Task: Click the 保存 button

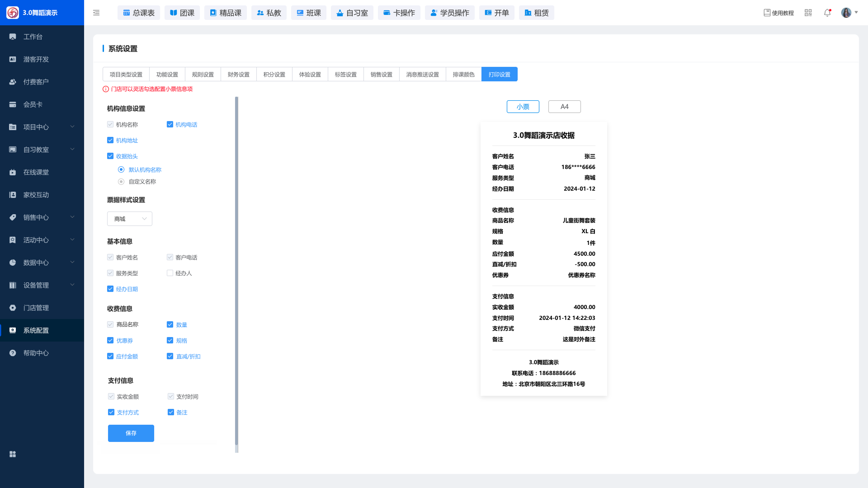Action: pos(131,433)
